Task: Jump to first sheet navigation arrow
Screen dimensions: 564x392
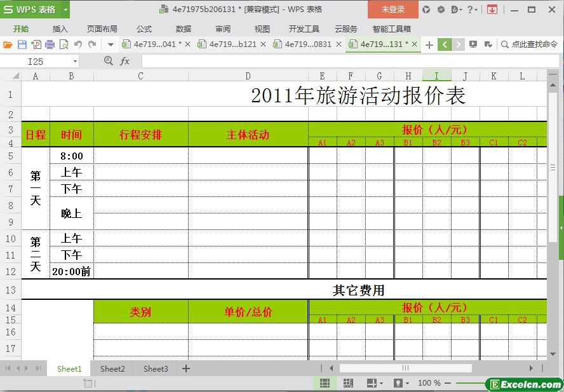Action: [8, 368]
